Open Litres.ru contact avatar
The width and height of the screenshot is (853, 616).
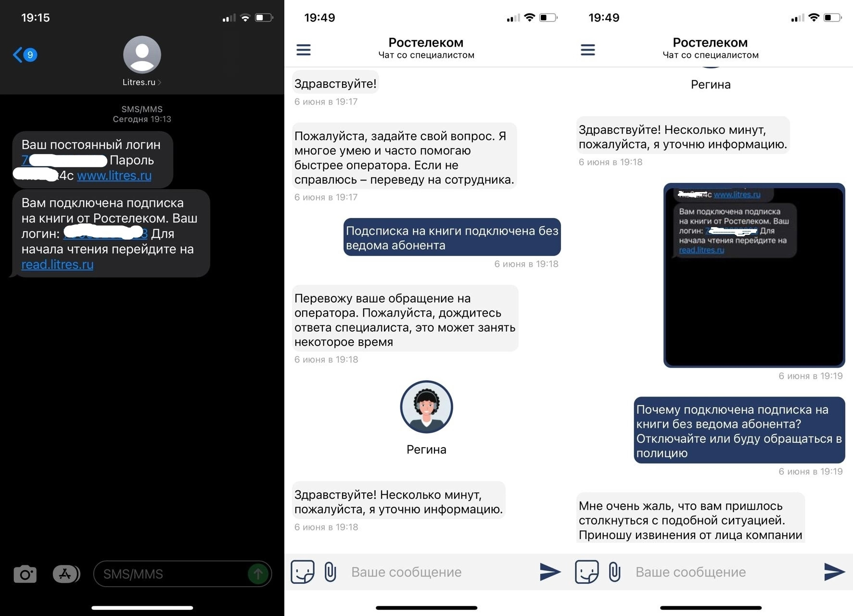pos(142,55)
